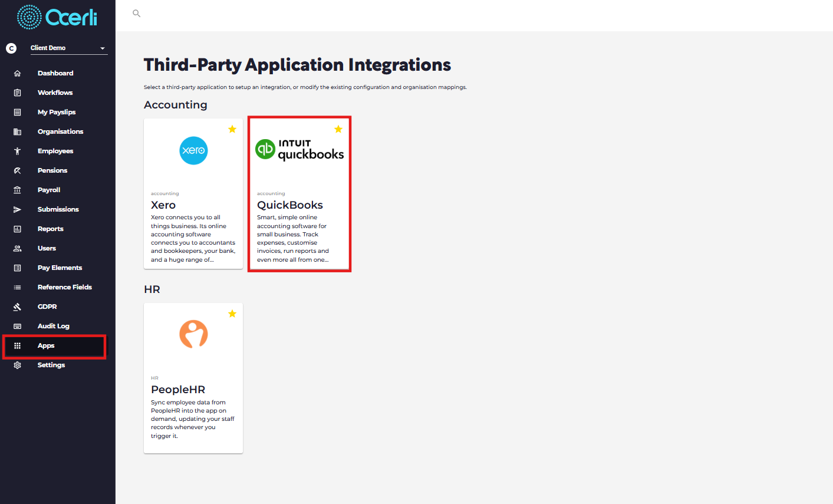Click the Reference Fields list icon
Viewport: 833px width, 504px height.
click(x=17, y=287)
